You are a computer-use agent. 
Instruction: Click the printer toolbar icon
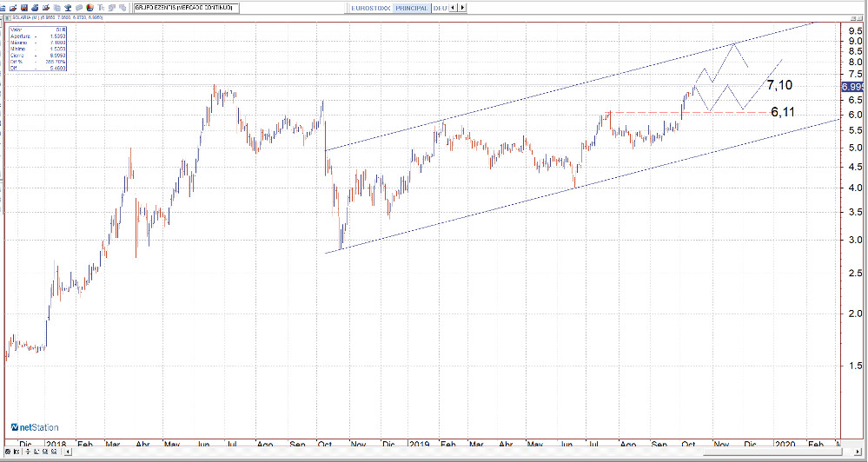coord(35,8)
